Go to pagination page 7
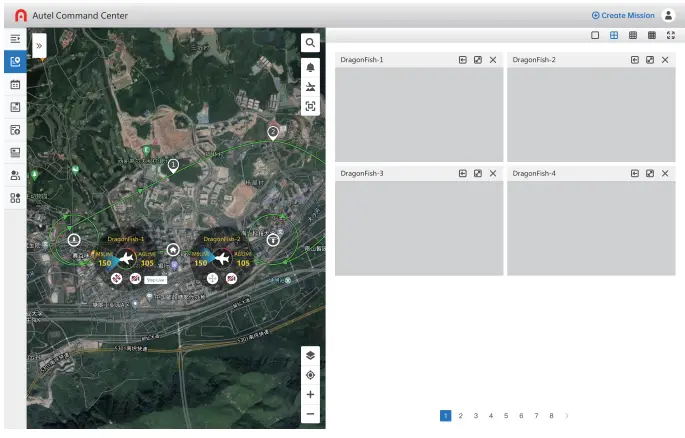Image resolution: width=685 pixels, height=438 pixels. tap(536, 416)
